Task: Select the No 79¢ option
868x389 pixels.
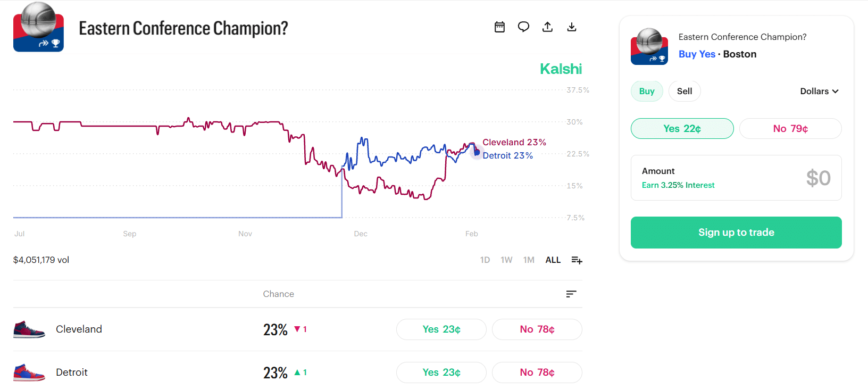Action: (790, 129)
